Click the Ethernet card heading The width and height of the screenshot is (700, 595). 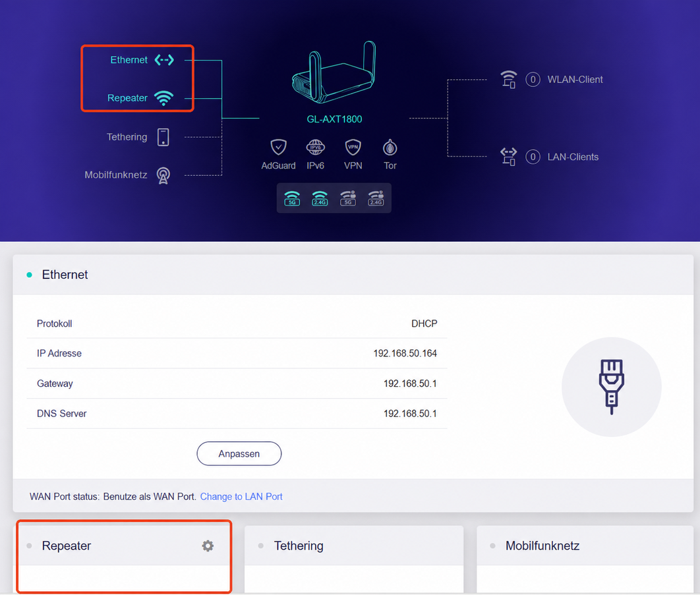[65, 275]
